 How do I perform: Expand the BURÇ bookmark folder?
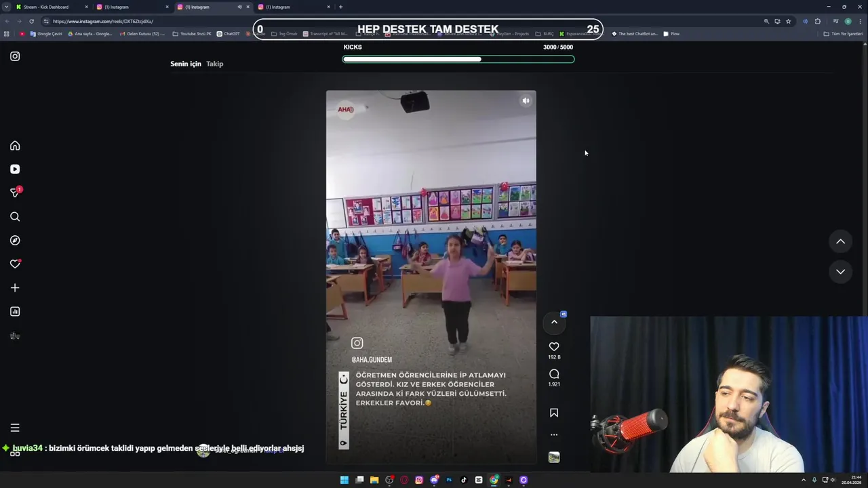pos(545,34)
